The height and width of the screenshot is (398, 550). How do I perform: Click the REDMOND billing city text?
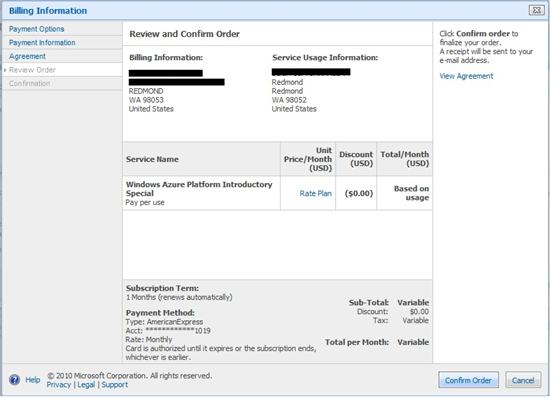point(146,91)
